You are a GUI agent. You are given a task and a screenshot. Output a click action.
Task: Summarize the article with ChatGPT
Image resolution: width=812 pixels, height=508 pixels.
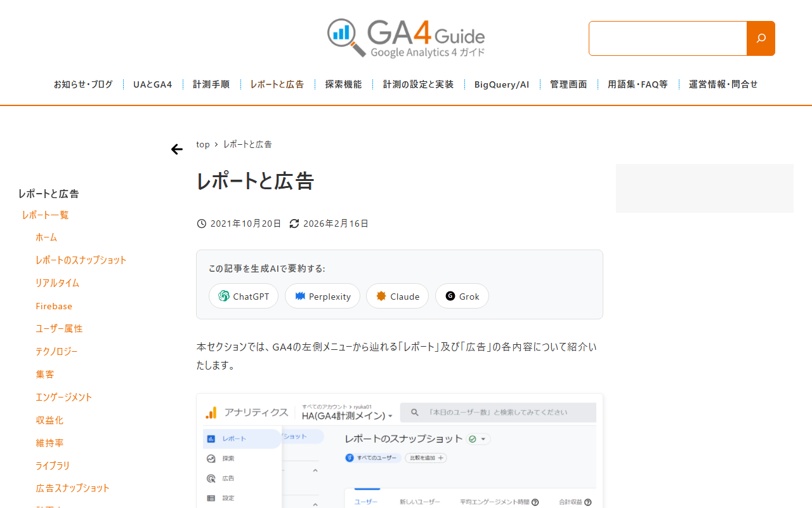tap(244, 296)
